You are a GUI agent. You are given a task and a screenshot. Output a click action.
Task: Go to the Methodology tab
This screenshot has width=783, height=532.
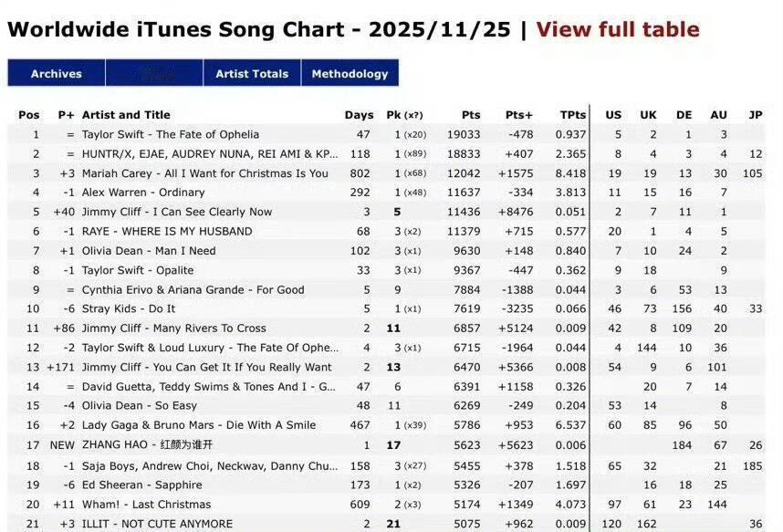pyautogui.click(x=350, y=74)
